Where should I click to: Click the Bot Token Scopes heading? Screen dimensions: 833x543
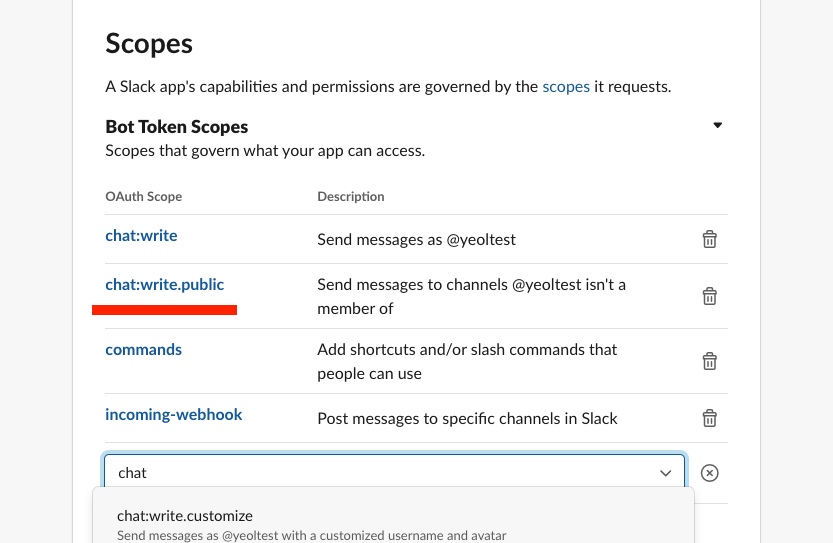176,127
